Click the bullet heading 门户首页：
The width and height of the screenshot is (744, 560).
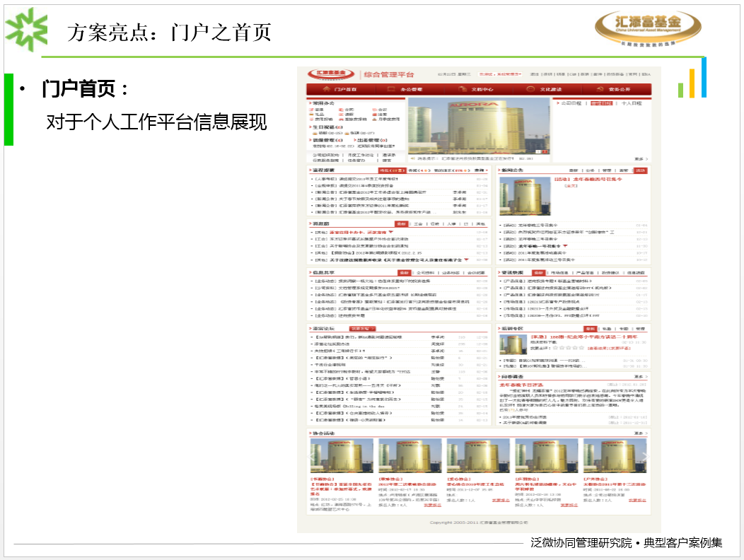pyautogui.click(x=85, y=89)
